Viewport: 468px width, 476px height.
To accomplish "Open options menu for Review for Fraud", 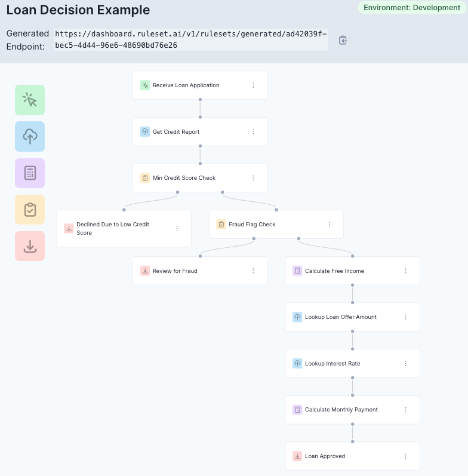I will pyautogui.click(x=253, y=271).
